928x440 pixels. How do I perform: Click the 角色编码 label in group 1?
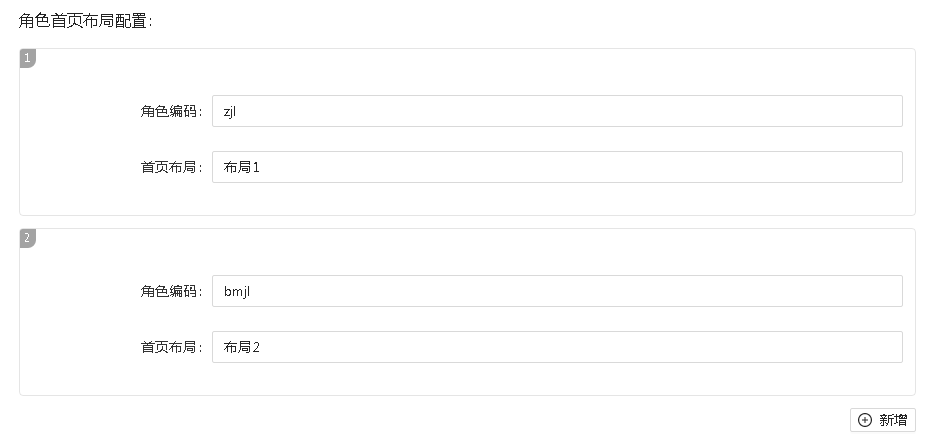tap(171, 111)
